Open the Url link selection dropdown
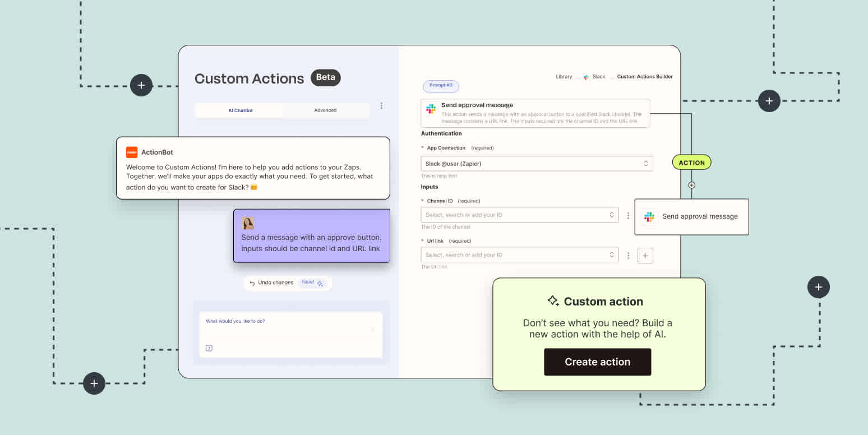Screen dimensions: 868x435 point(520,254)
